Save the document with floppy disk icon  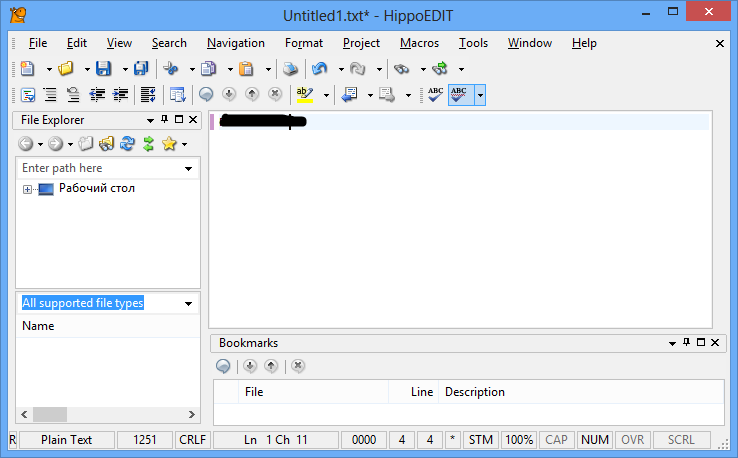coord(104,69)
